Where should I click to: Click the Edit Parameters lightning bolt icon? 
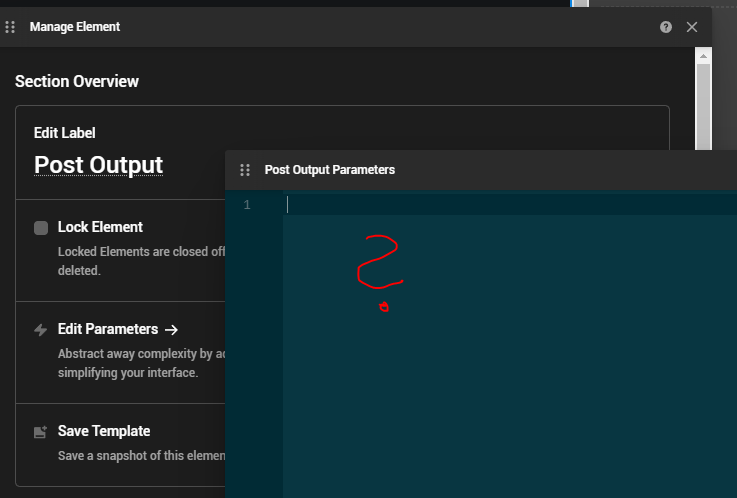[41, 330]
